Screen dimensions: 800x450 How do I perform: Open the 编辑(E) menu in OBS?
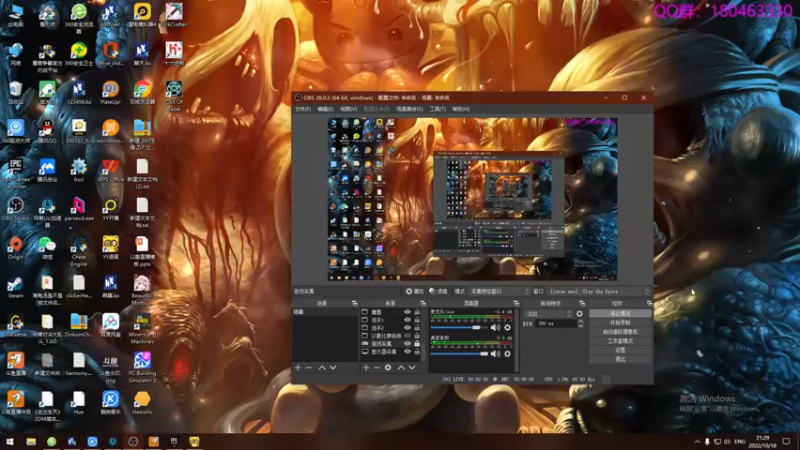[325, 109]
